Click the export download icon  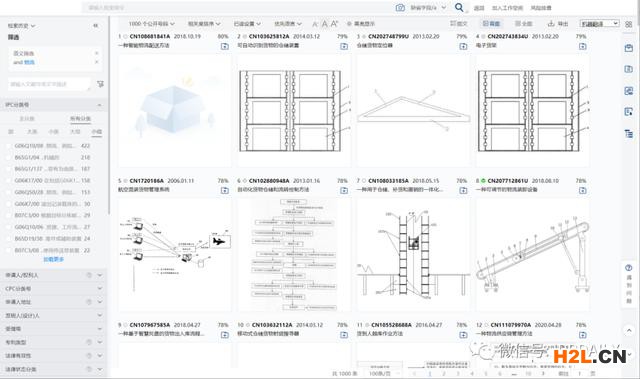point(551,24)
